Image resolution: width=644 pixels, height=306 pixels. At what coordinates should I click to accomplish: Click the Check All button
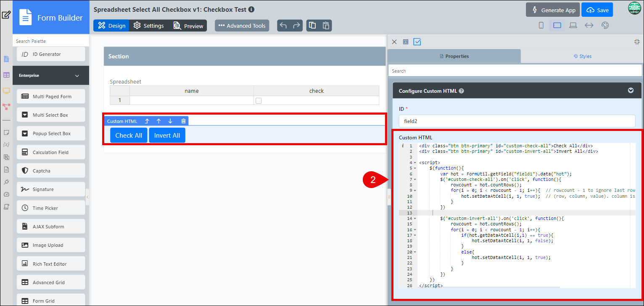click(129, 135)
